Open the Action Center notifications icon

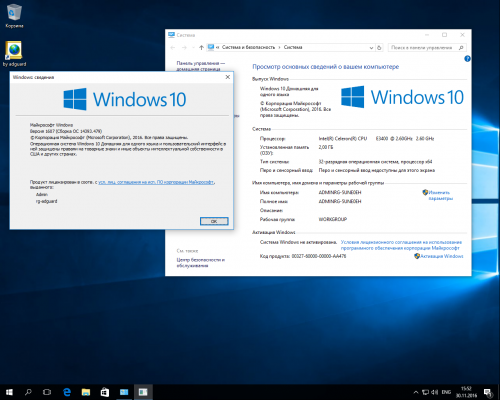[489, 392]
